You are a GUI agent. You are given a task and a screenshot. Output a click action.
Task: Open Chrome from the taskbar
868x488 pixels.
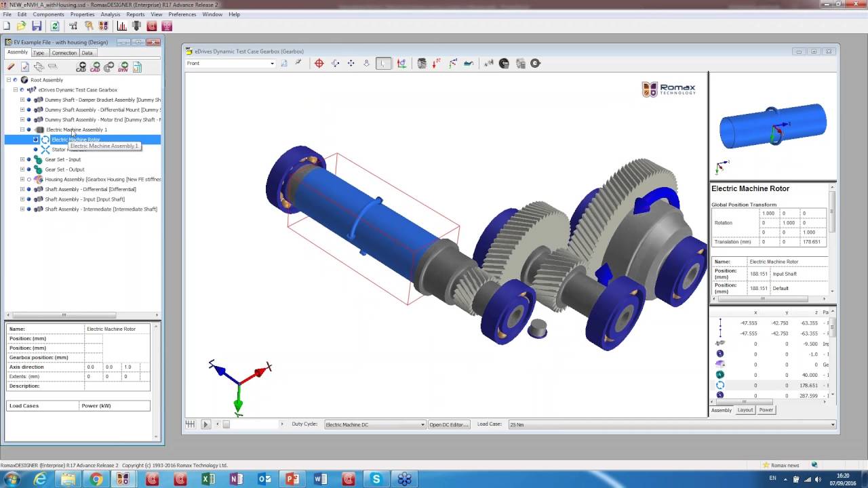point(96,479)
